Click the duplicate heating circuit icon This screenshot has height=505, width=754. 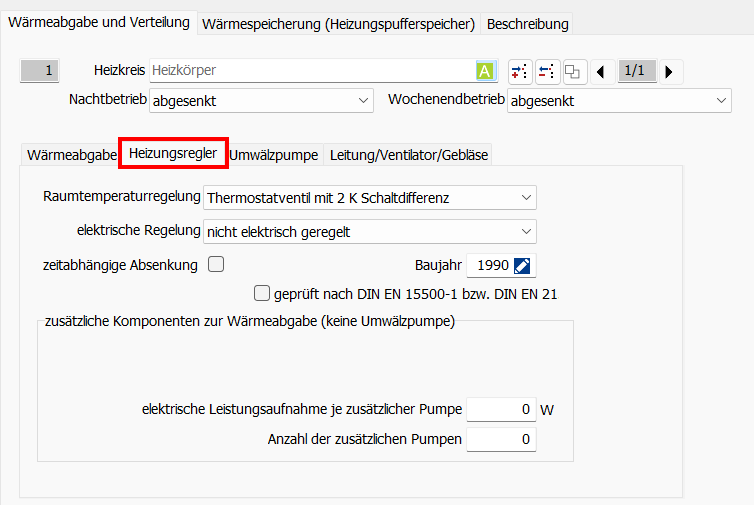[573, 71]
